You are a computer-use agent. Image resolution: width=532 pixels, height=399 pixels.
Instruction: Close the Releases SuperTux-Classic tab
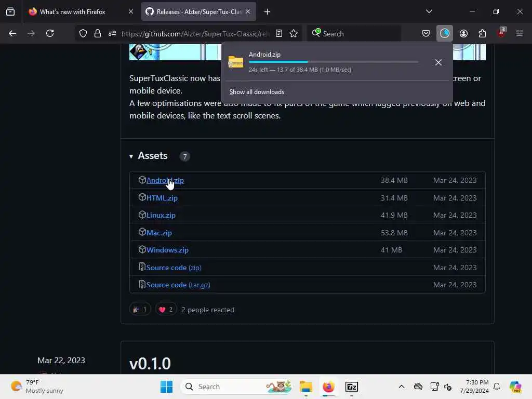point(248,12)
